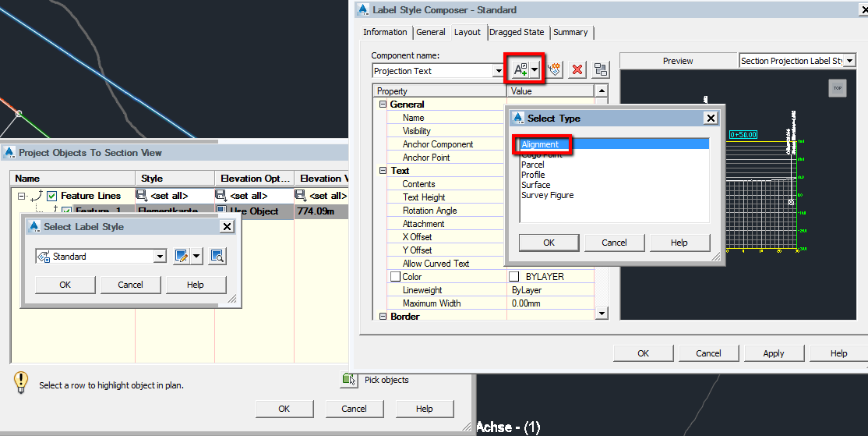
Task: Click the Preview header button
Action: click(x=678, y=61)
